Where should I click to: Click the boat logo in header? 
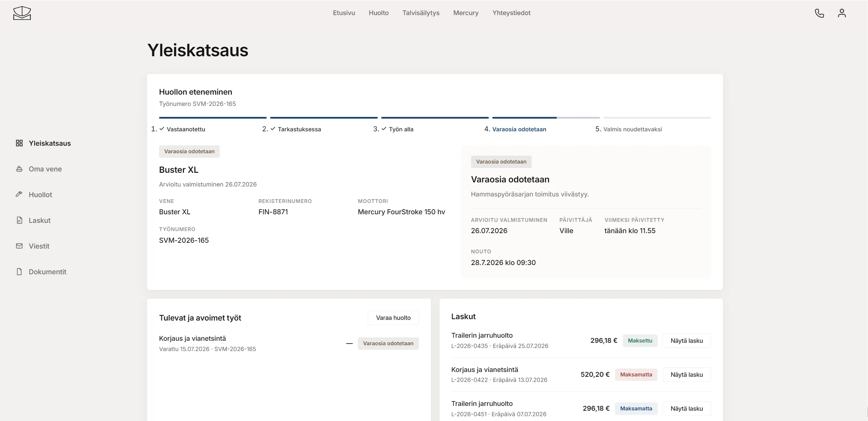click(22, 13)
